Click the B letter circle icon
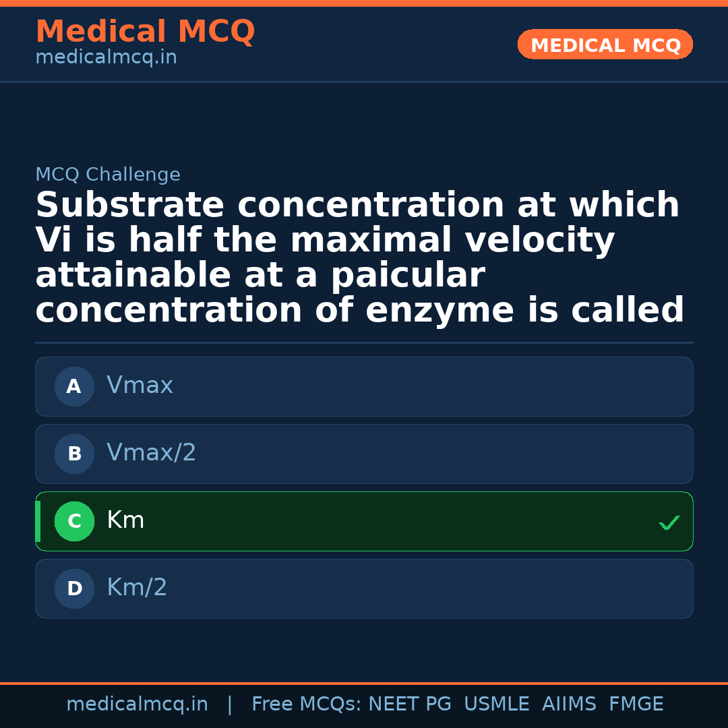The height and width of the screenshot is (728, 728). (74, 454)
